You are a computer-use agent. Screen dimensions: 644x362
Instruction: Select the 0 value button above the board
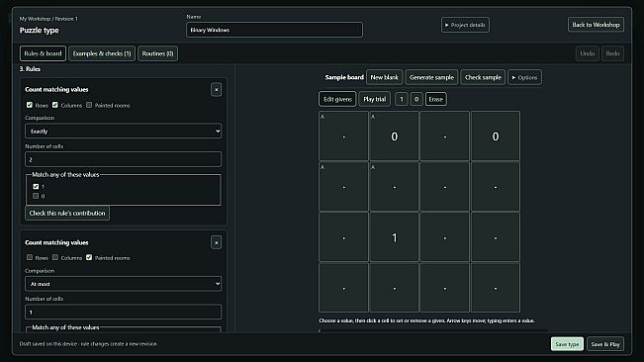pyautogui.click(x=416, y=99)
